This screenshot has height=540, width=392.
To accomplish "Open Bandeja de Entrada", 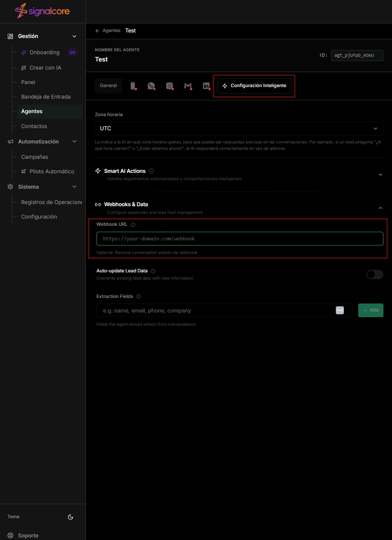I will [46, 97].
